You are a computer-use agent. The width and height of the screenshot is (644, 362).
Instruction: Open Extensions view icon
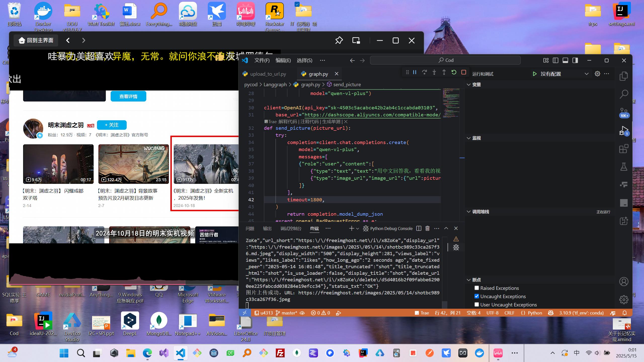pyautogui.click(x=624, y=149)
